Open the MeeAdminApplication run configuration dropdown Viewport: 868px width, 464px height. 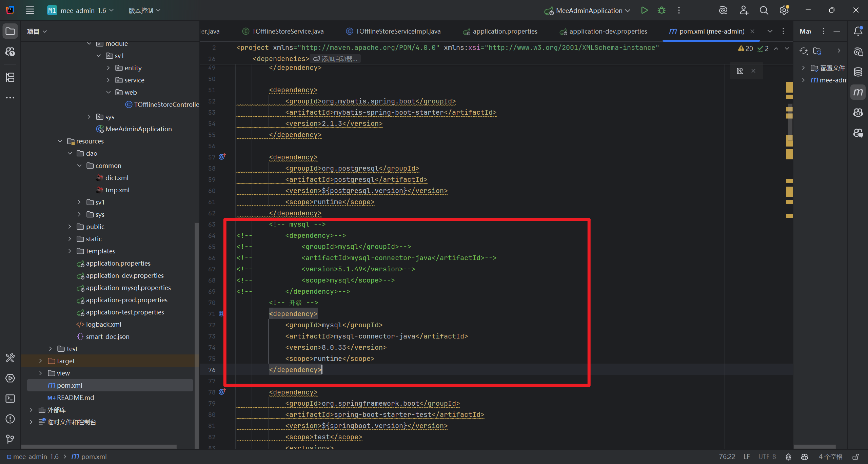point(587,11)
